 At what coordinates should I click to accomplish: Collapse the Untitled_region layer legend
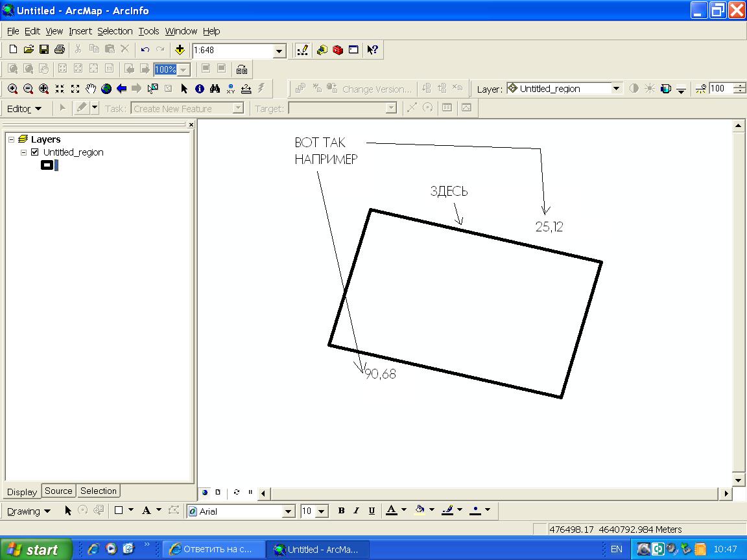coord(23,152)
